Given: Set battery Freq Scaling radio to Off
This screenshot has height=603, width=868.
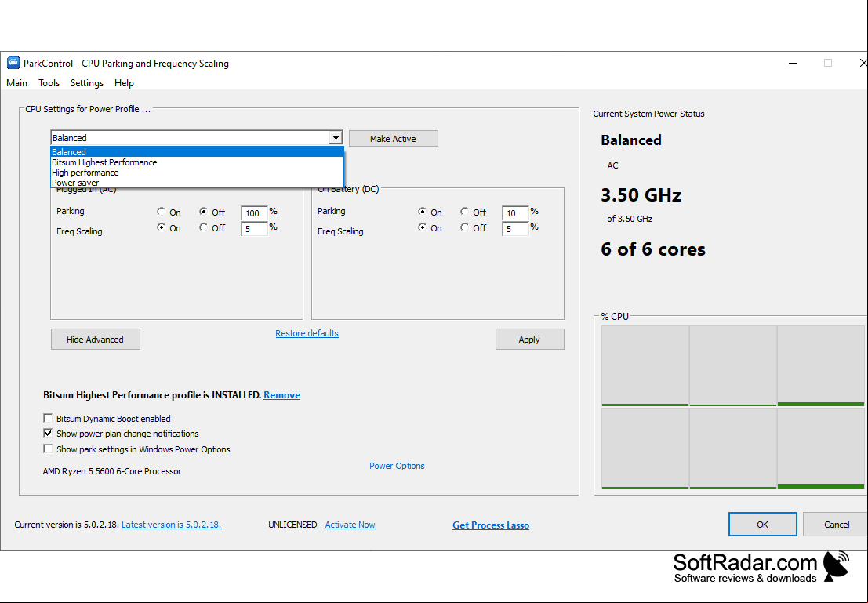Looking at the screenshot, I should click(464, 227).
